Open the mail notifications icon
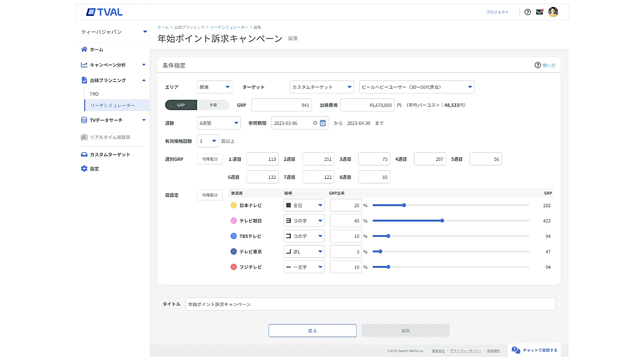The width and height of the screenshot is (640, 360). tap(540, 12)
